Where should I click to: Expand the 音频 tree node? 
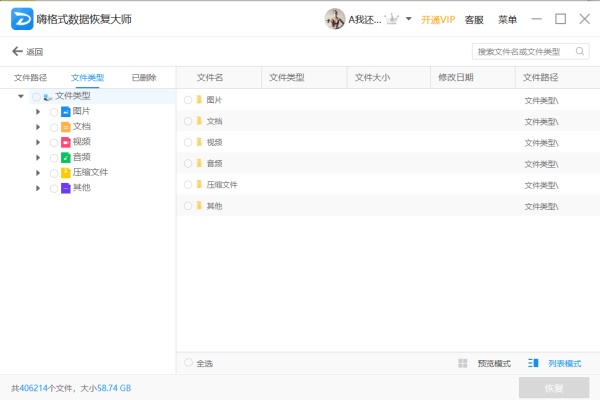pos(38,158)
